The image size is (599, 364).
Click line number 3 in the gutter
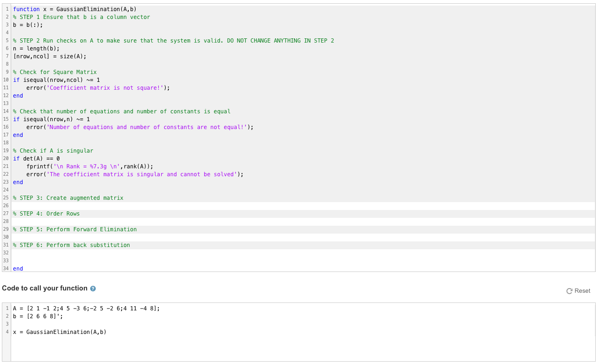[x=6, y=25]
